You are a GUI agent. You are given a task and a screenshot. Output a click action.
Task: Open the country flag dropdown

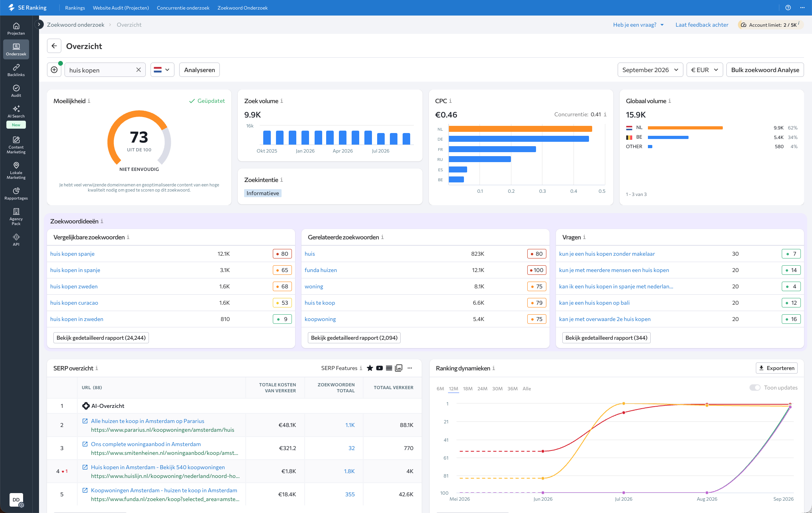(162, 70)
